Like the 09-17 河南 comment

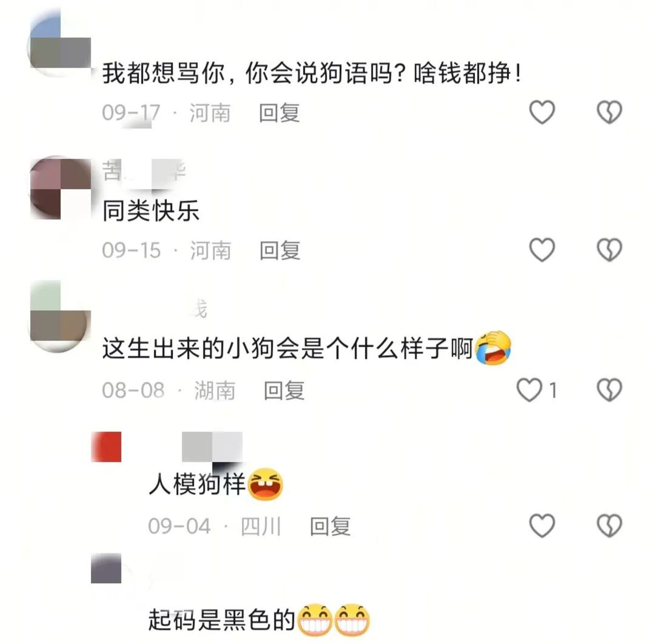click(x=542, y=112)
